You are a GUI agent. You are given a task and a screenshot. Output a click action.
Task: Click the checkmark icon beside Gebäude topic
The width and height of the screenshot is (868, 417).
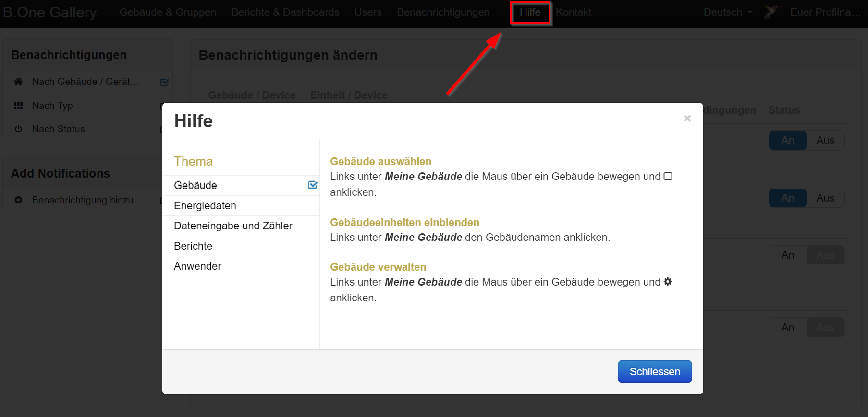point(312,185)
